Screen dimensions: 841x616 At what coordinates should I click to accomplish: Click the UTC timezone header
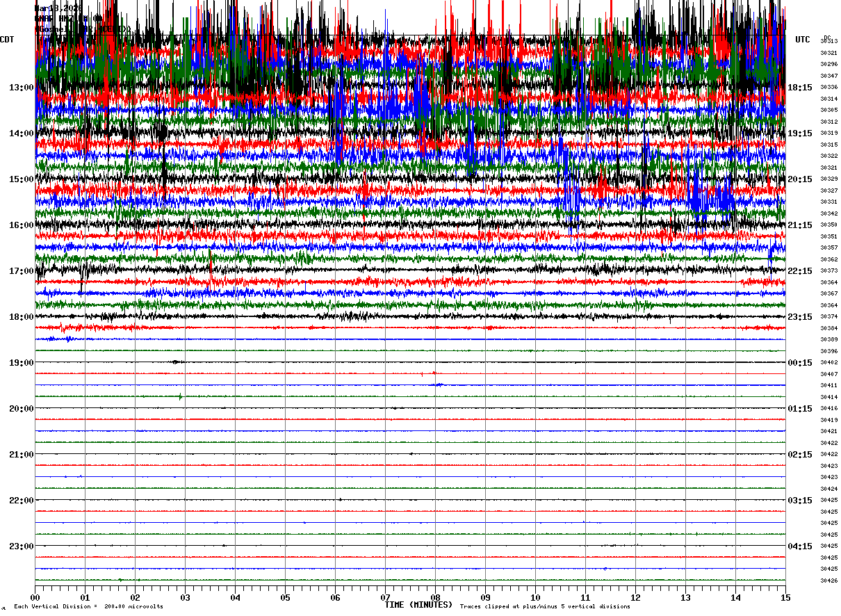803,40
